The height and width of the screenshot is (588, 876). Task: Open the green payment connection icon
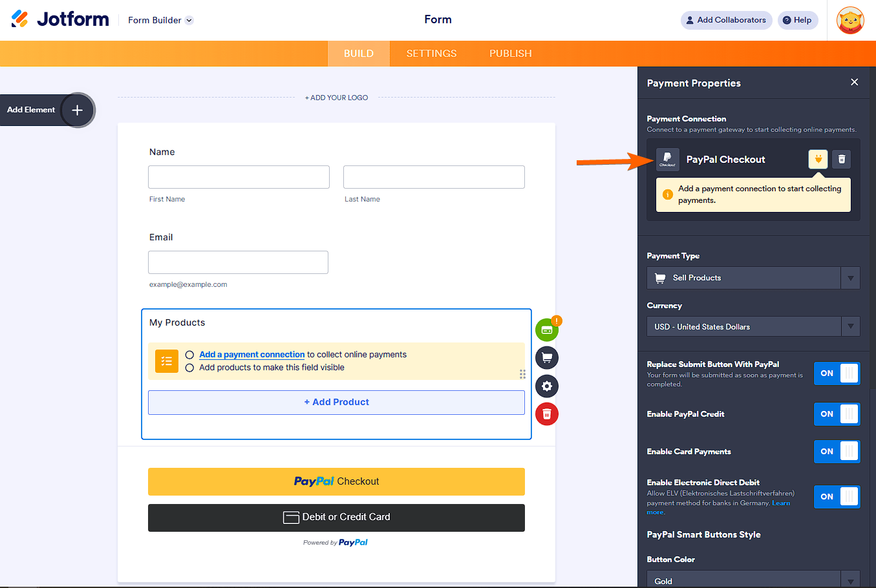[x=547, y=330]
